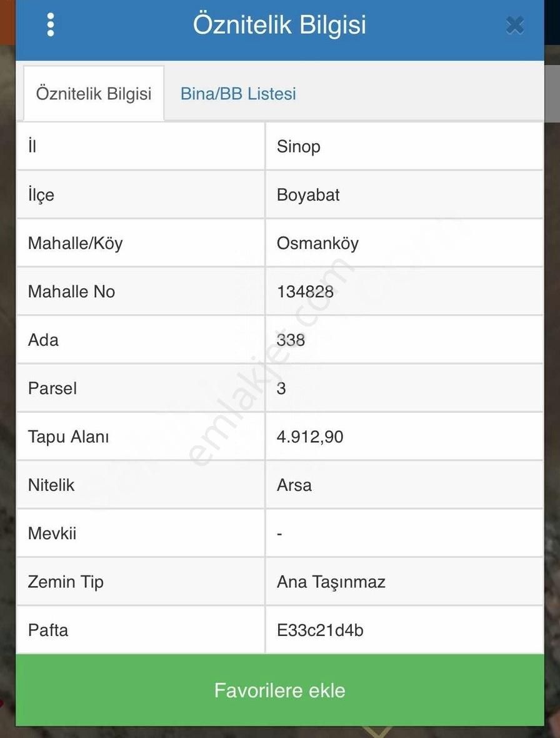Open the three-dot options menu

click(x=50, y=24)
